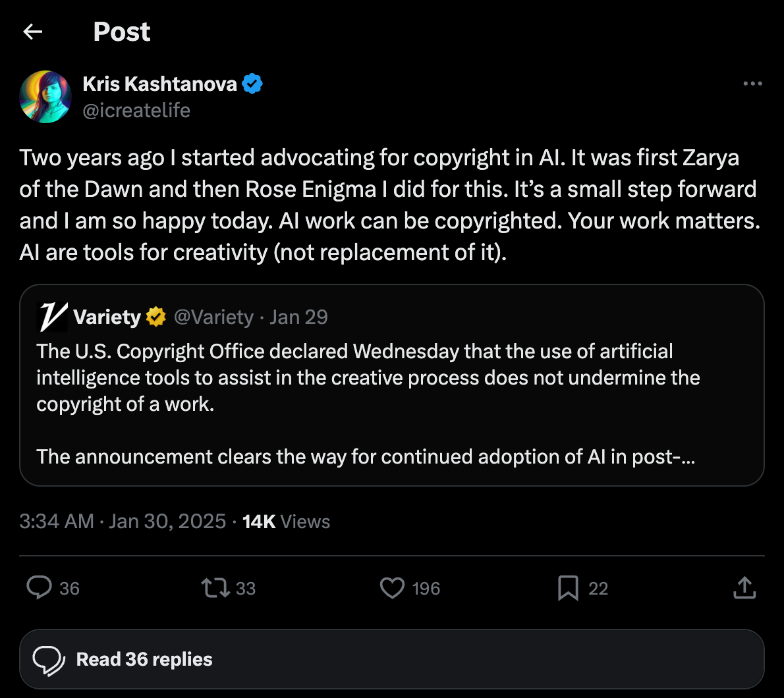Open the more options ellipsis menu
784x698 pixels.
coord(752,83)
